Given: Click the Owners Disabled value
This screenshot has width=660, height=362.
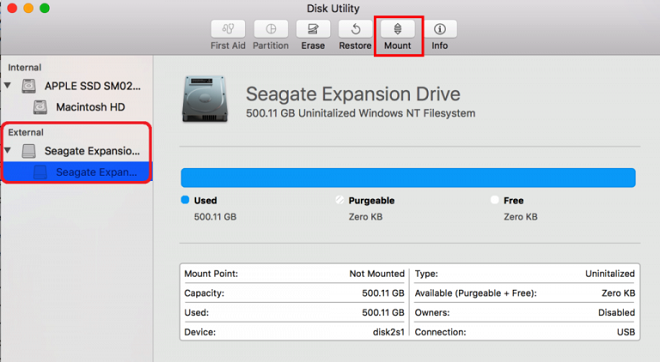Looking at the screenshot, I should click(617, 312).
